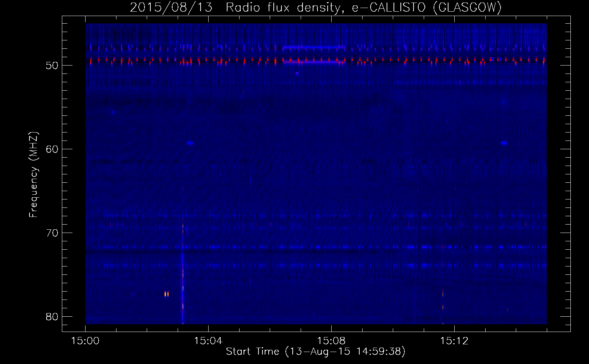Click the horizontal blue band near 48 MHz

pyautogui.click(x=314, y=47)
